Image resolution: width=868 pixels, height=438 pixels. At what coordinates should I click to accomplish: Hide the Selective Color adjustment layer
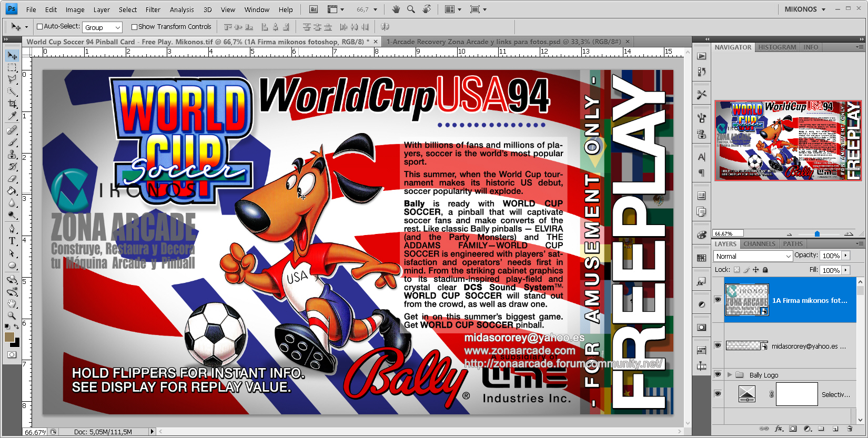pos(718,394)
